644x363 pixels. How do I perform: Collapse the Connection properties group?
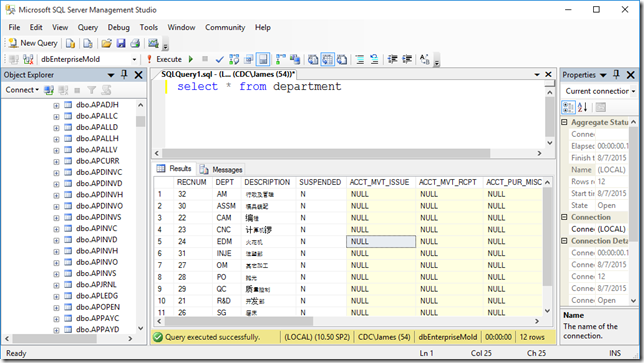(x=564, y=217)
